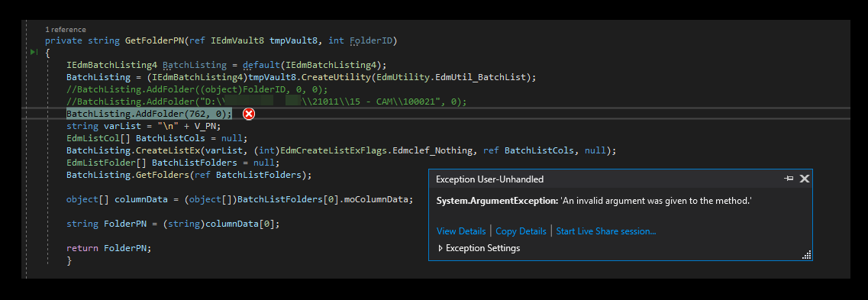Click the '1 reference' CodeLens link
The height and width of the screenshot is (300, 868).
66,29
